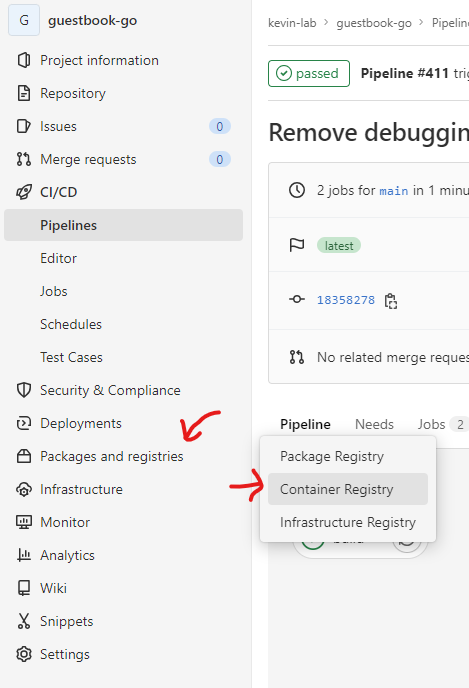
Task: Click the passed status check icon
Action: tap(284, 73)
